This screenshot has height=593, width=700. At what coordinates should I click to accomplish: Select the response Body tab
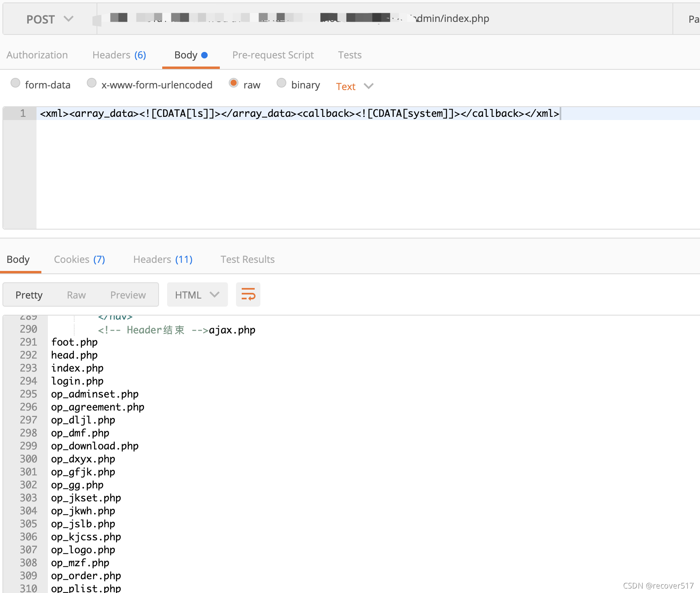coord(18,259)
